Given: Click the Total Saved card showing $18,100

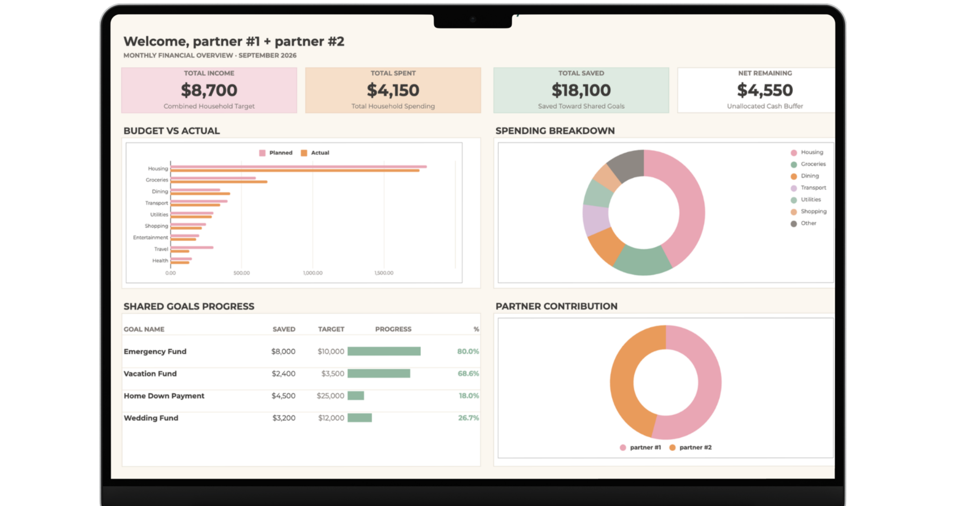Looking at the screenshot, I should pyautogui.click(x=581, y=90).
